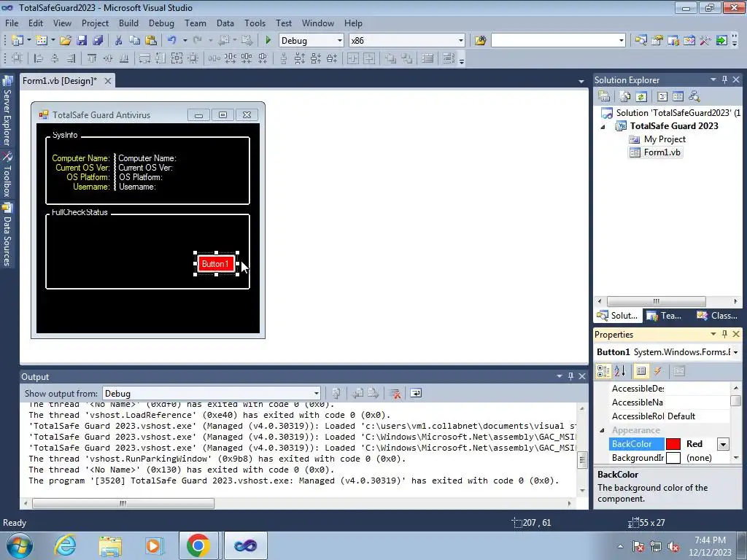Screen dimensions: 747x560
Task: Collapse the Appearance property category
Action: [602, 430]
